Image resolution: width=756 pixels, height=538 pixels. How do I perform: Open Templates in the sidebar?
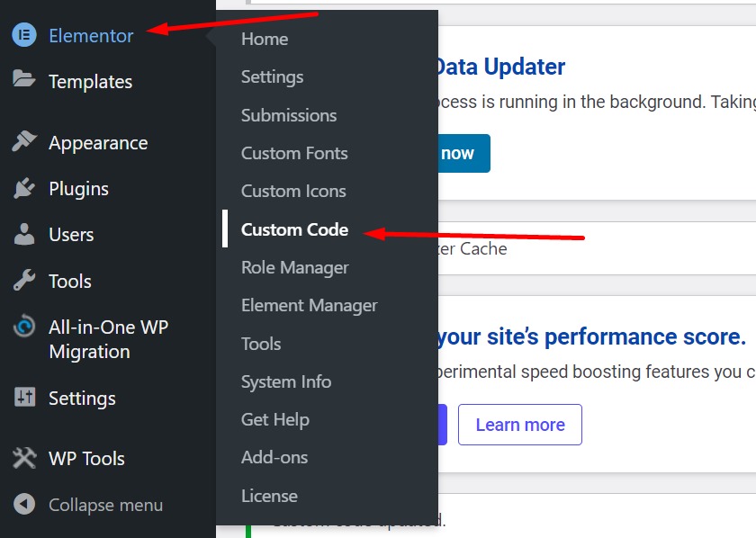click(x=91, y=82)
